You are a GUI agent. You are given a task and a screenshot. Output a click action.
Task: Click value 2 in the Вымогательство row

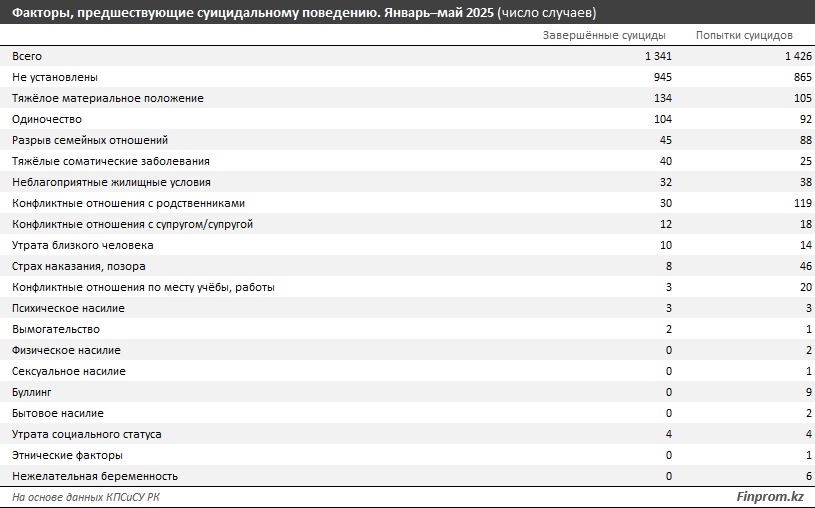pos(669,329)
